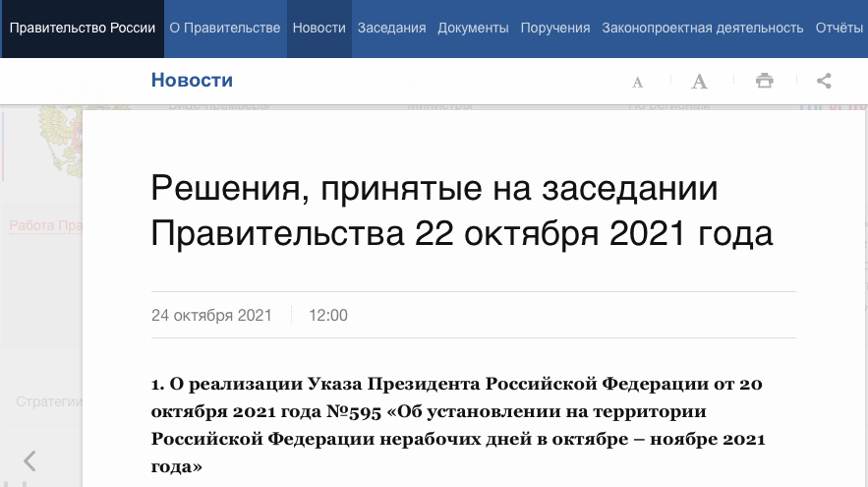This screenshot has width=868, height=487.
Task: Navigate to Поручения
Action: 555,28
